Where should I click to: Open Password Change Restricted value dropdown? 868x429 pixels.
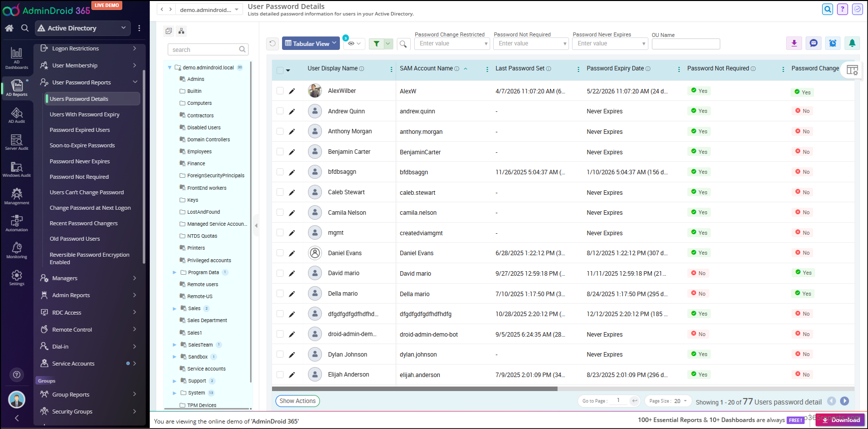pyautogui.click(x=452, y=43)
